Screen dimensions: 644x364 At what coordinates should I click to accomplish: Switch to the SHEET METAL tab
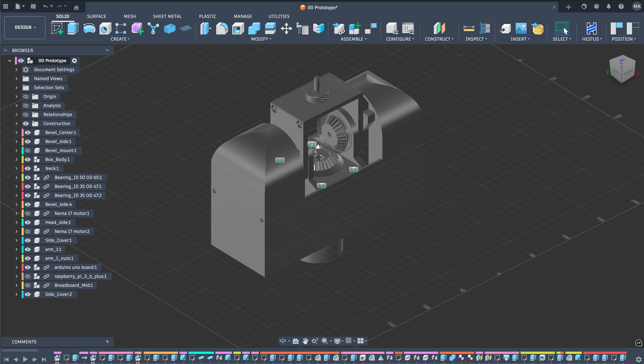point(167,16)
